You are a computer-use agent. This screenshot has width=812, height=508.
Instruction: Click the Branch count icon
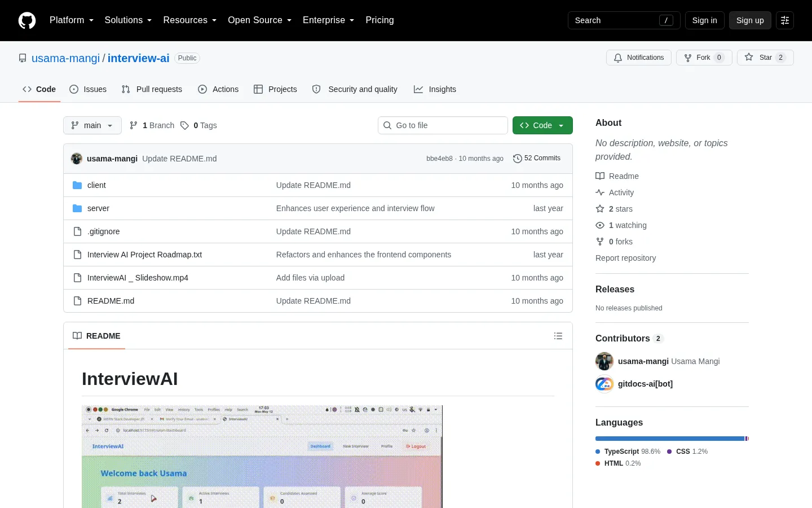tap(134, 125)
